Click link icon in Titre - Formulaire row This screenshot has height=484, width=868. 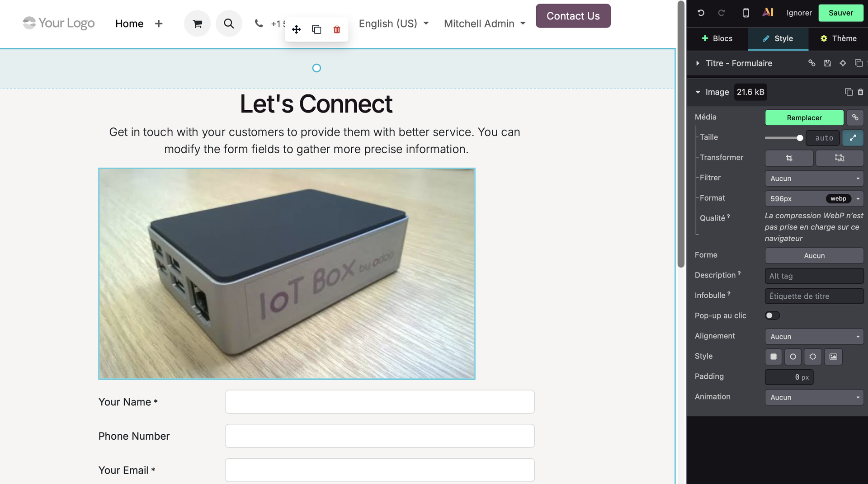tap(812, 63)
